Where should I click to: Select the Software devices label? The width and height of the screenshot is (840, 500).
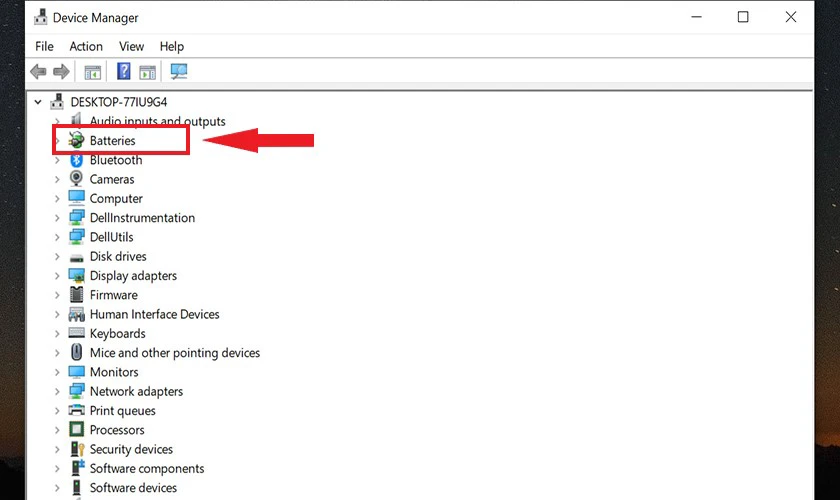(x=133, y=488)
